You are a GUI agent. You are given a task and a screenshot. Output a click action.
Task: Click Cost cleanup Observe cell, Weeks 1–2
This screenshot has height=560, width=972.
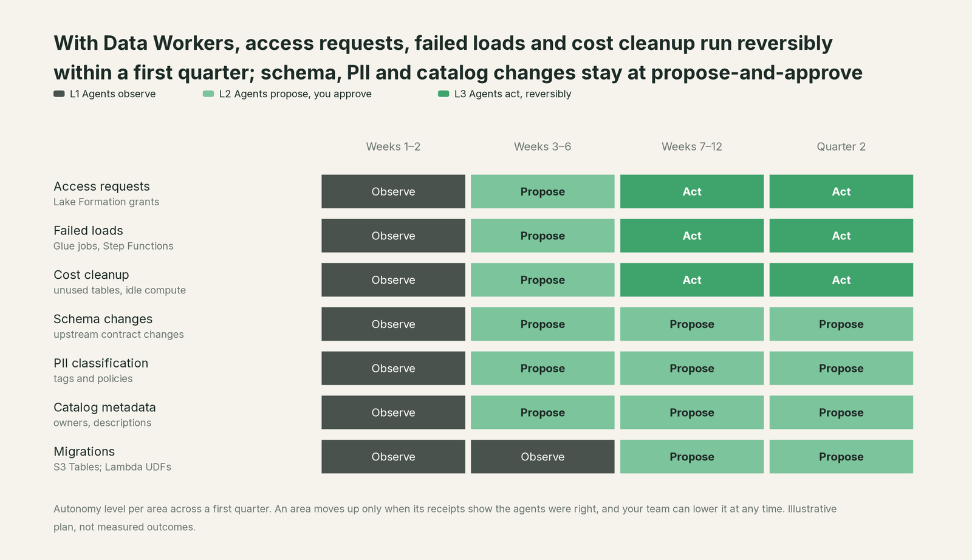[x=393, y=280]
